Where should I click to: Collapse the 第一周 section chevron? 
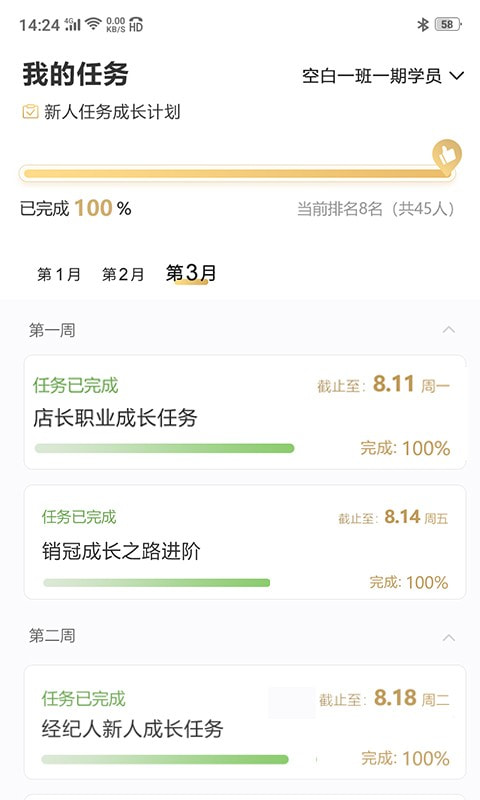click(x=449, y=330)
